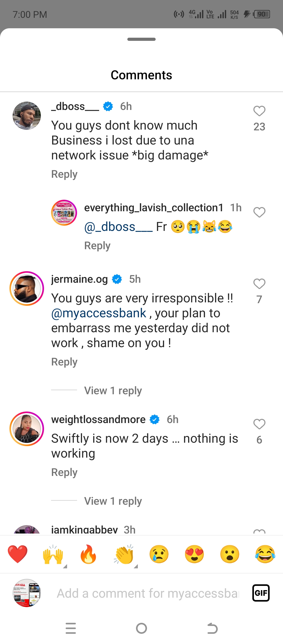Tap the raised hands emoji reaction
The width and height of the screenshot is (283, 644).
[x=53, y=554]
